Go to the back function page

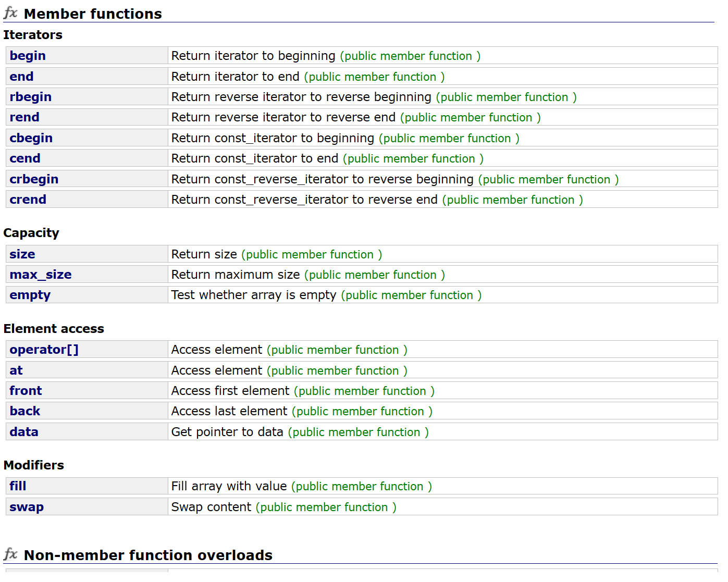coord(25,411)
